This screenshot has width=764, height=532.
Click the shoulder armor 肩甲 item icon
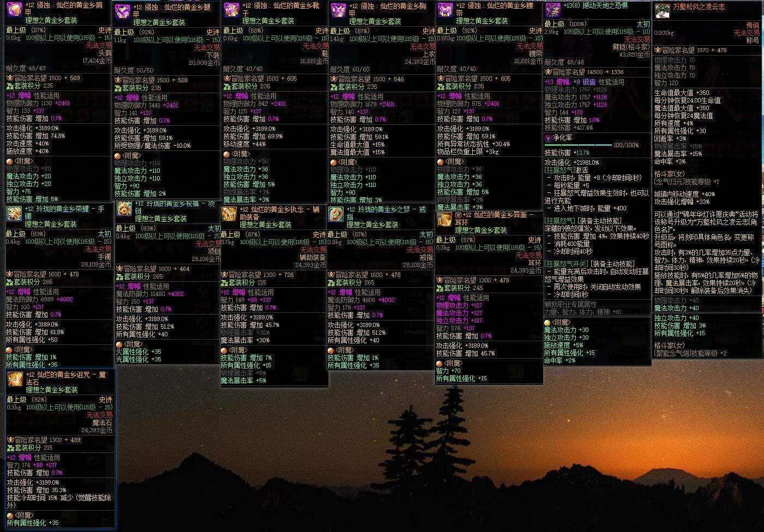[x=14, y=9]
